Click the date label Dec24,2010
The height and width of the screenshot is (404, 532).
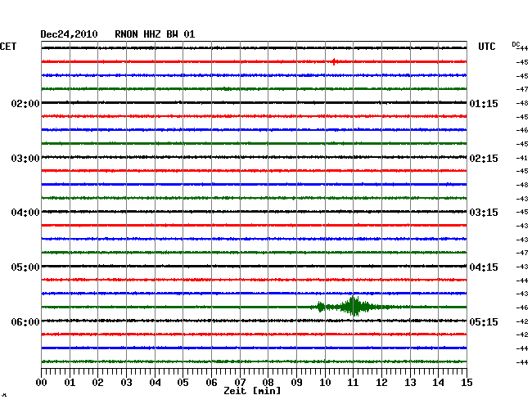(69, 34)
